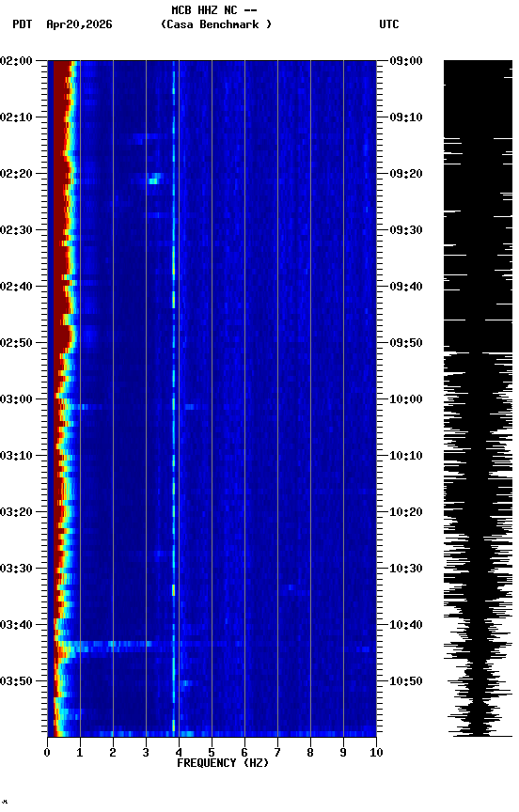519x812 pixels.
Task: Click the black seismogram waveform panel
Action: [478, 398]
